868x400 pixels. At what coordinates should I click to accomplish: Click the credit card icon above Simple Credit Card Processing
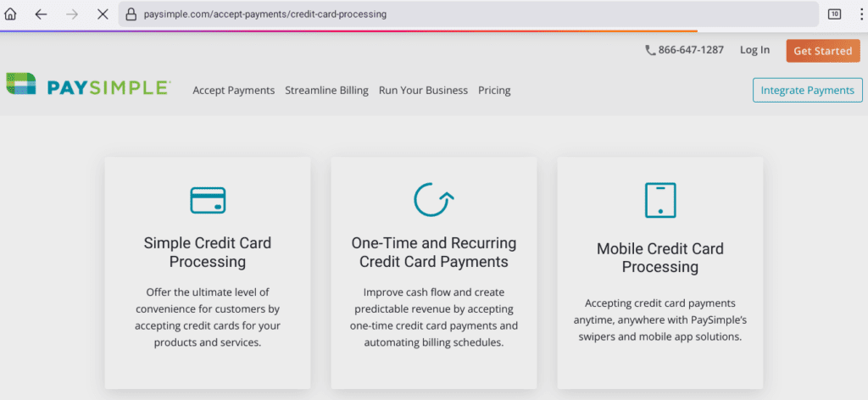208,200
